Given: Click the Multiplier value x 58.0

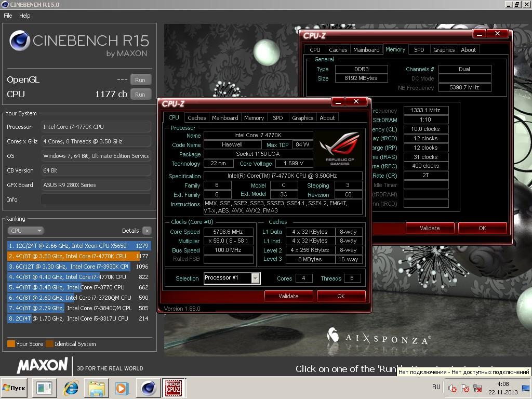Looking at the screenshot, I should pos(228,241).
